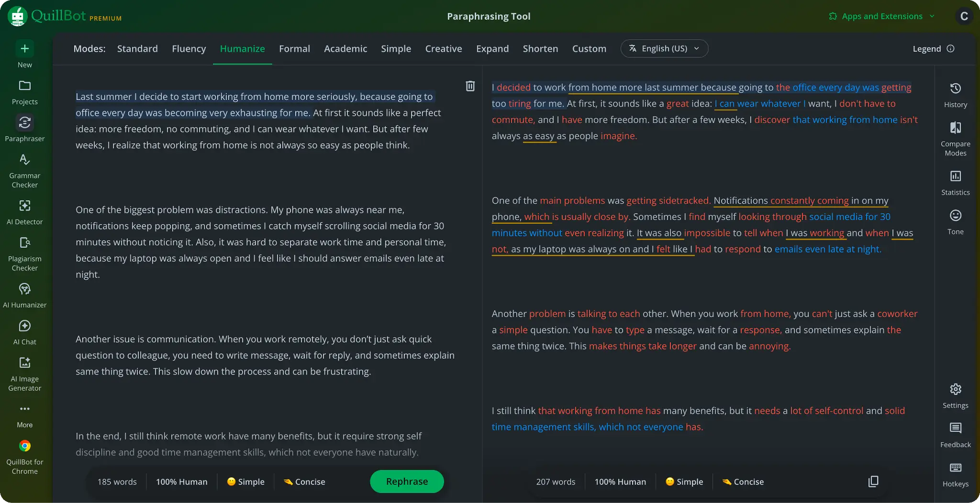980x503 pixels.
Task: Open Compare Modes panel
Action: pyautogui.click(x=955, y=136)
